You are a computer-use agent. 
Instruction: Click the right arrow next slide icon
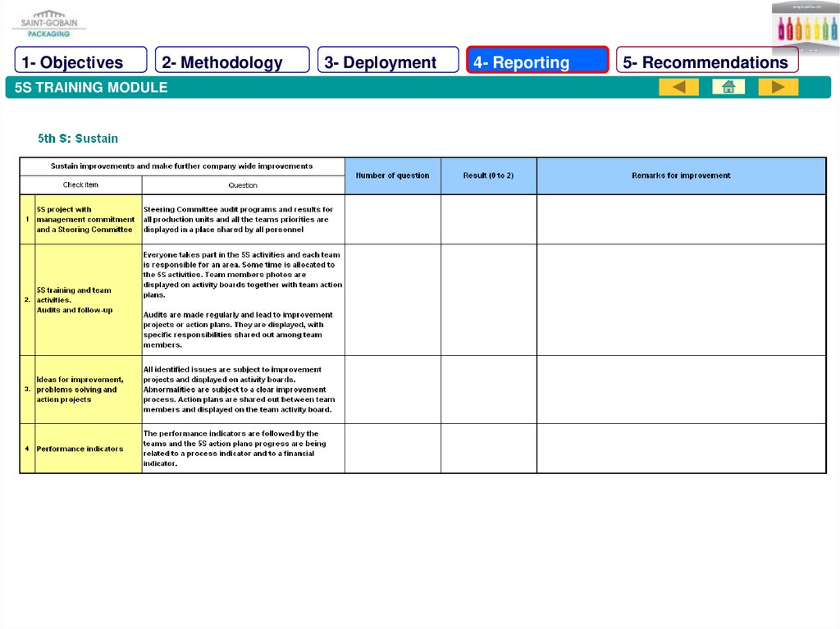[x=778, y=87]
